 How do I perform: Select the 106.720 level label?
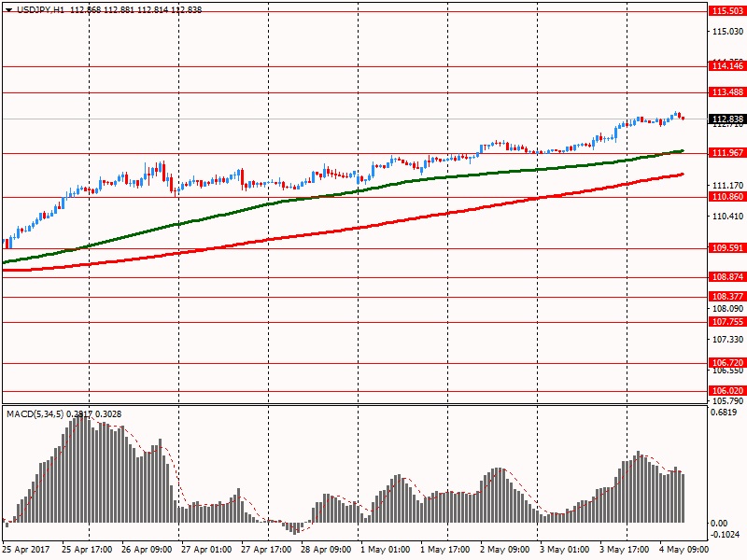tap(726, 363)
